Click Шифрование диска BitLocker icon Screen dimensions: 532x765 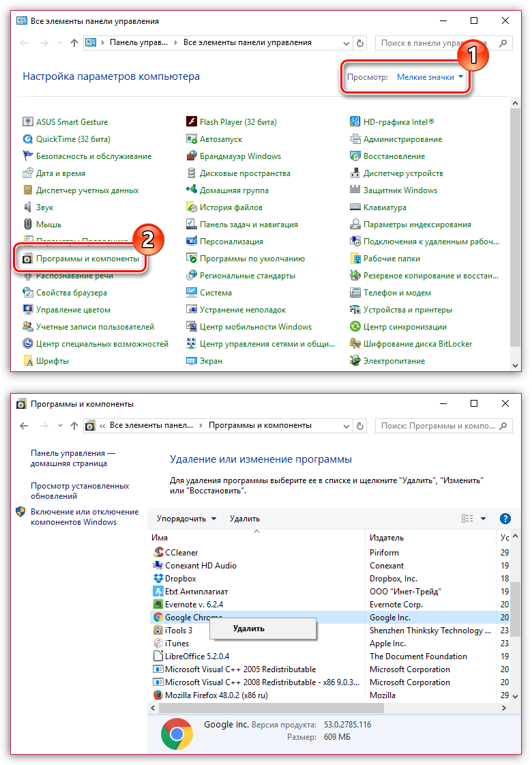[x=355, y=344]
